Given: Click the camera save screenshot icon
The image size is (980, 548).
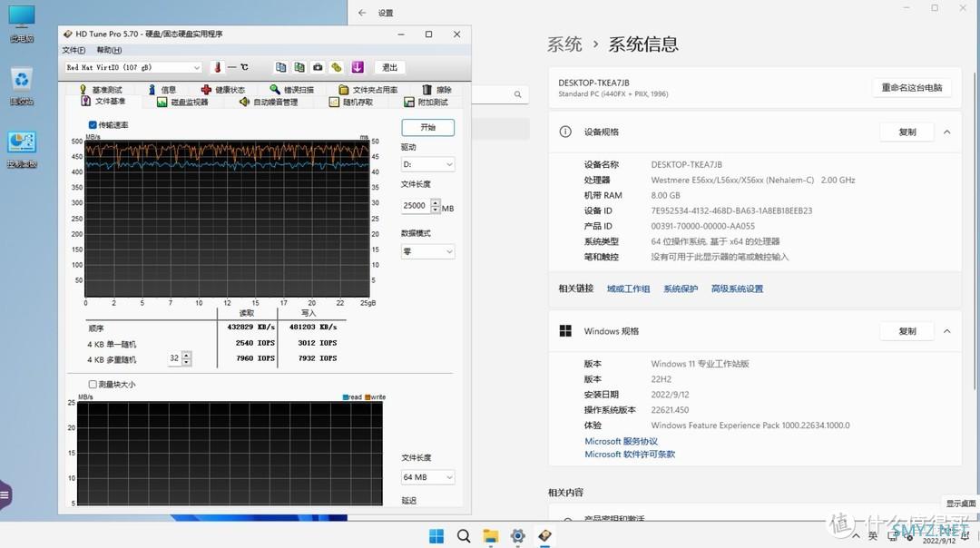Looking at the screenshot, I should pos(318,67).
